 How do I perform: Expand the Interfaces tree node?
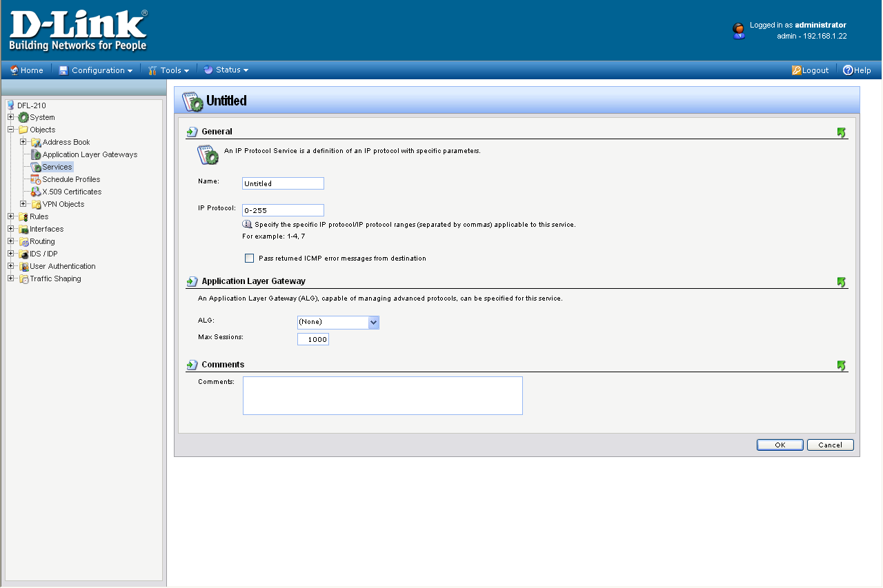tap(11, 229)
